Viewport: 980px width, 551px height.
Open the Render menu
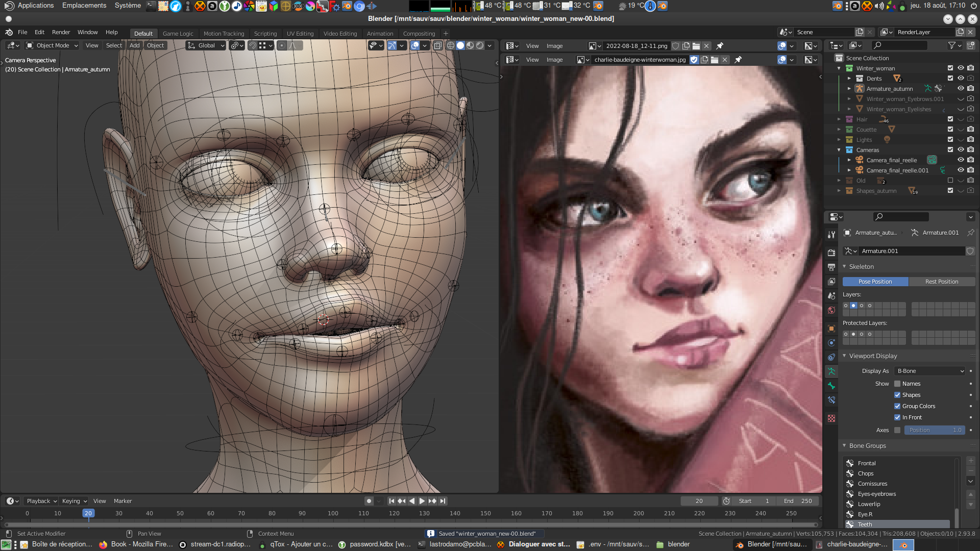[x=61, y=32]
